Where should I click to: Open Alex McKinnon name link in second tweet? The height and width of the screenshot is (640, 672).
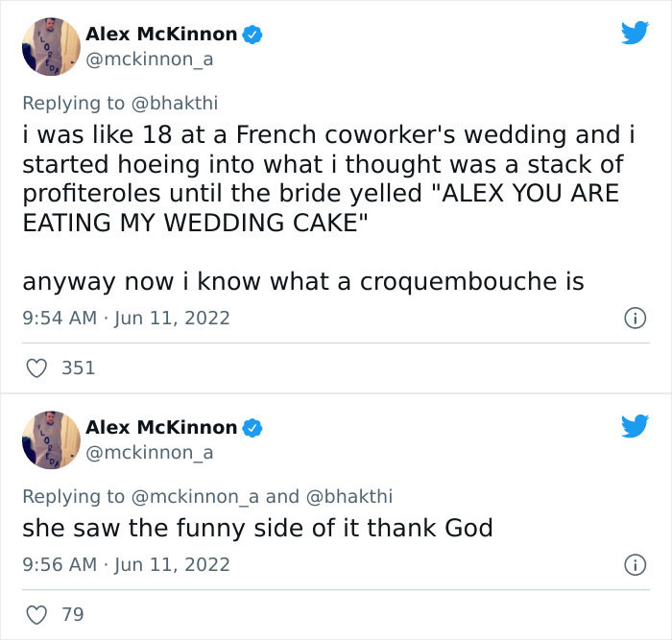161,427
